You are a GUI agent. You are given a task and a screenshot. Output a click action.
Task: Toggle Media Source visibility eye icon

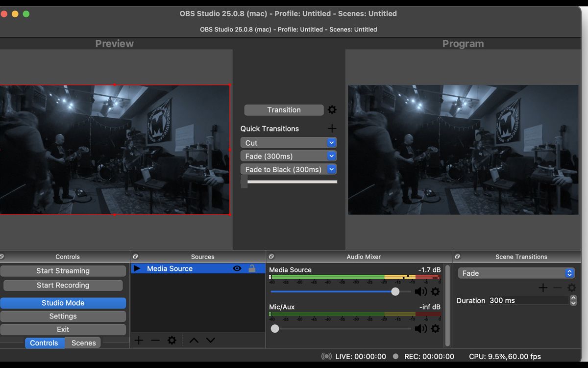point(237,268)
